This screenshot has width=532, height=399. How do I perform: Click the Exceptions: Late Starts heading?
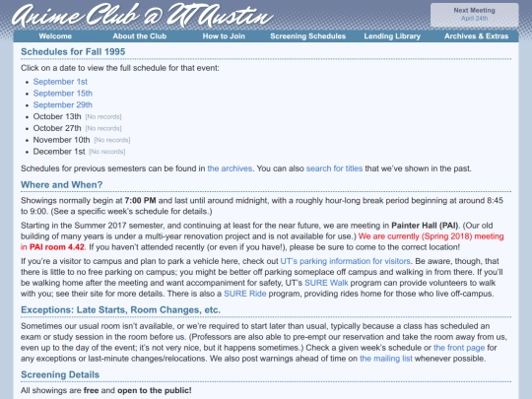(120, 310)
